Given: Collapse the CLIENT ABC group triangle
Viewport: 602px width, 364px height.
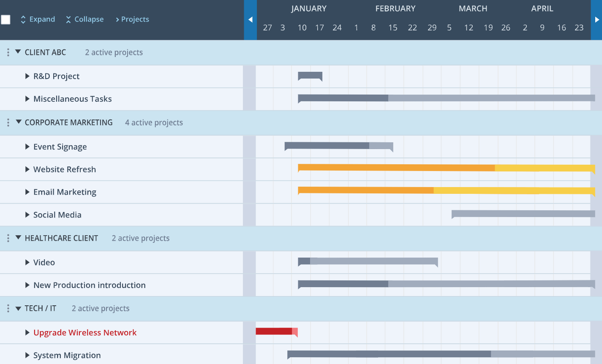Looking at the screenshot, I should point(18,52).
